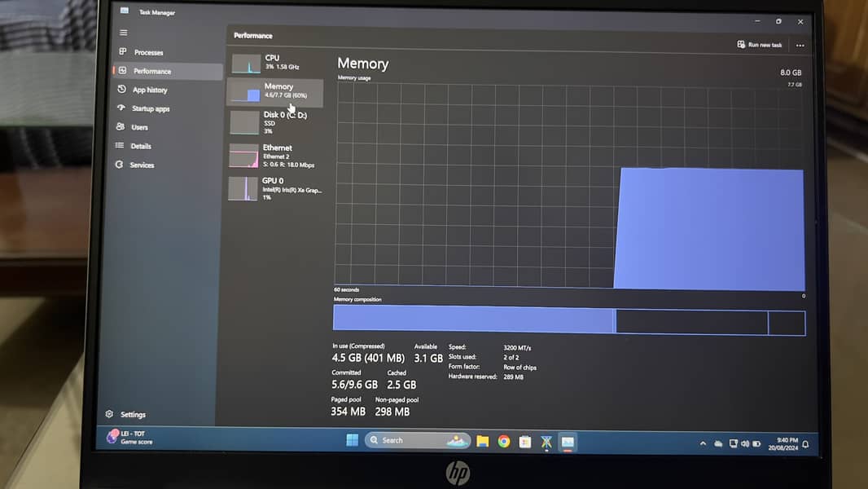This screenshot has width=868, height=489.
Task: Open the Services page
Action: pos(141,165)
